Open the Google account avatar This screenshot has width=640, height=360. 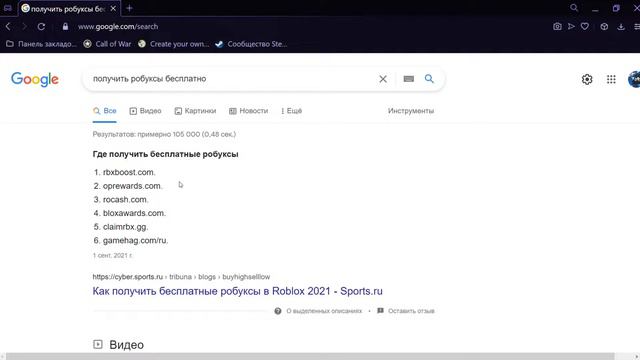click(634, 79)
